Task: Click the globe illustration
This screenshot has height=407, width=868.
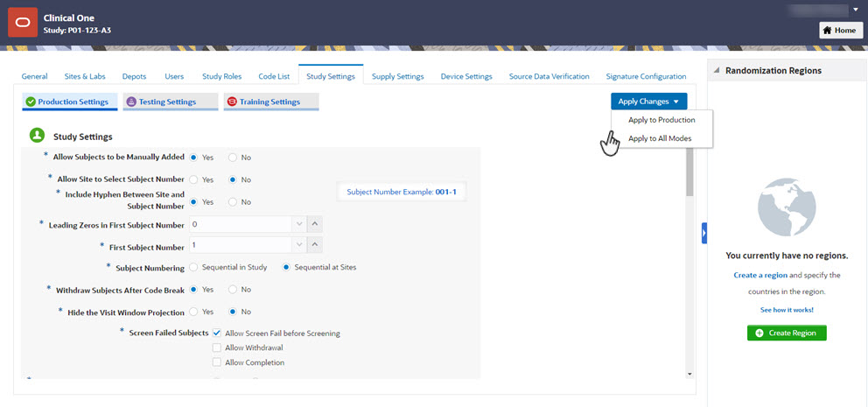Action: coord(787,209)
